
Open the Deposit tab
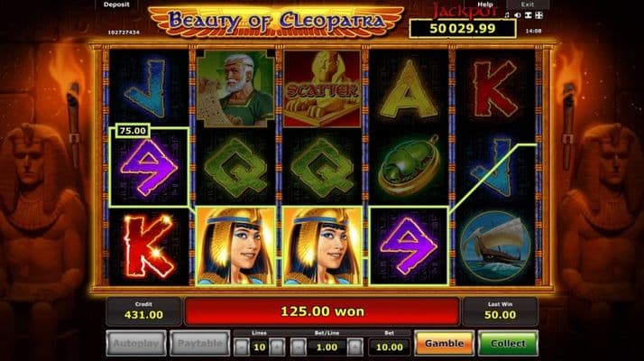pyautogui.click(x=116, y=5)
